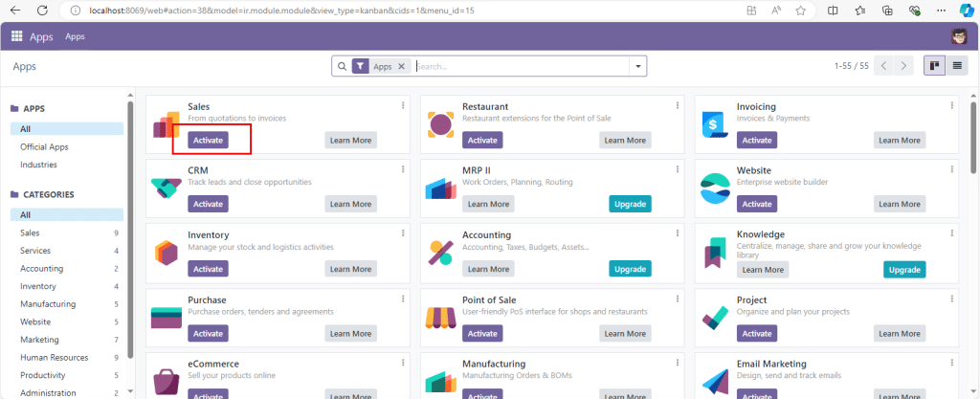The image size is (980, 399).
Task: Open browser split screen icon
Action: 834,11
